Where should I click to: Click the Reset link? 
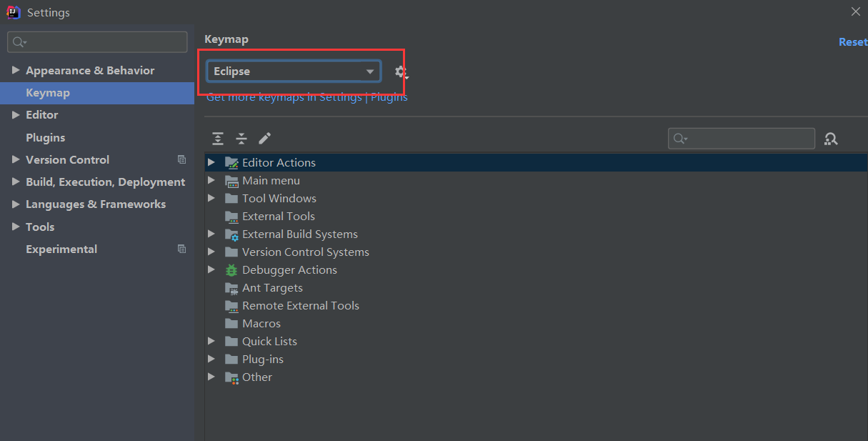853,42
